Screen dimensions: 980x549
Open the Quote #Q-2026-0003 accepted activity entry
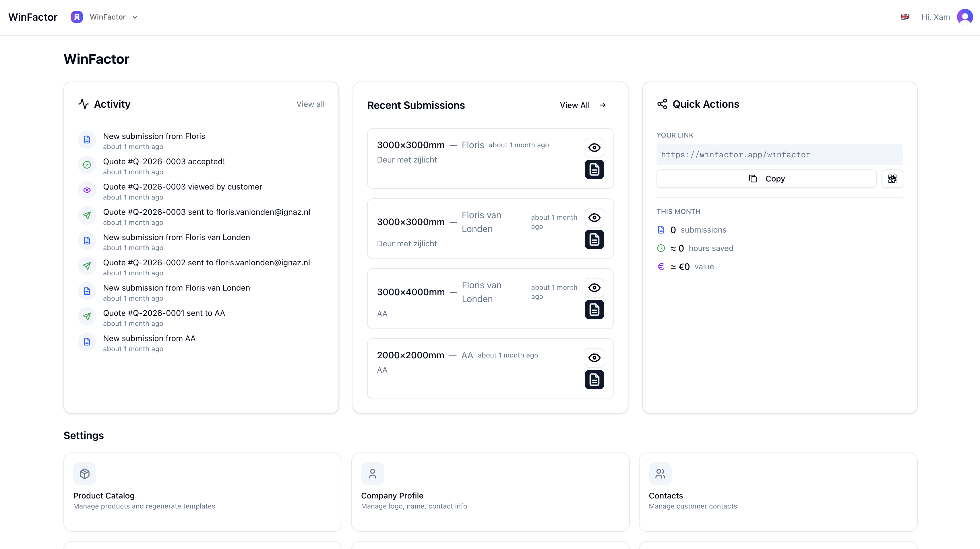[x=164, y=162]
